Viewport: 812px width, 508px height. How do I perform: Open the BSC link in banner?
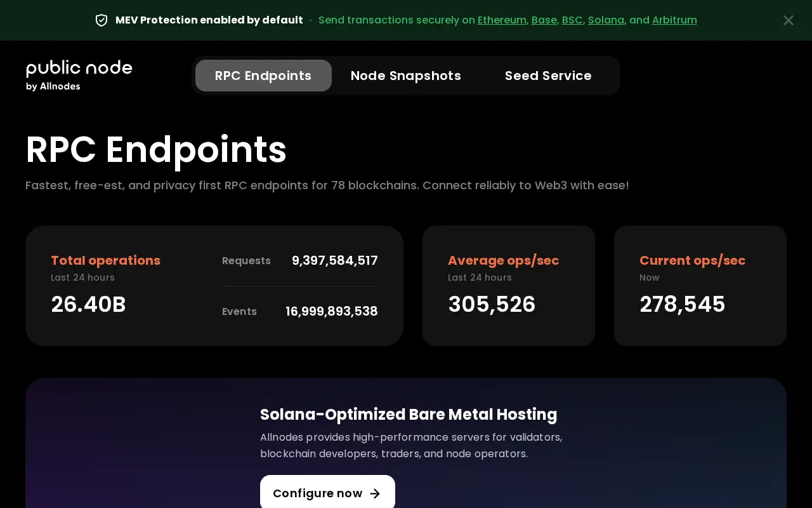(x=572, y=20)
